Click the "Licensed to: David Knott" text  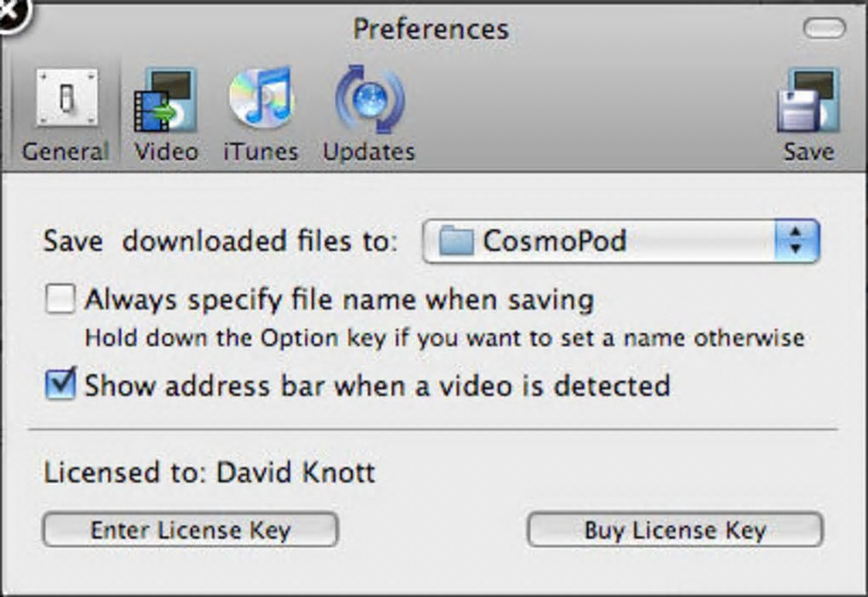(209, 472)
